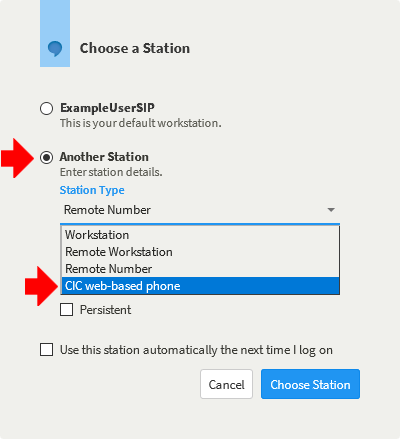Select CIC web-based phone option

(200, 286)
